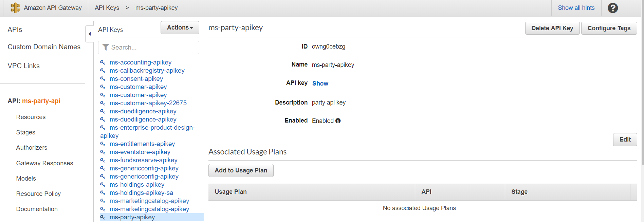Collapse the left navigation panel arrow
Viewport: 644px width, 222px height.
tap(90, 34)
